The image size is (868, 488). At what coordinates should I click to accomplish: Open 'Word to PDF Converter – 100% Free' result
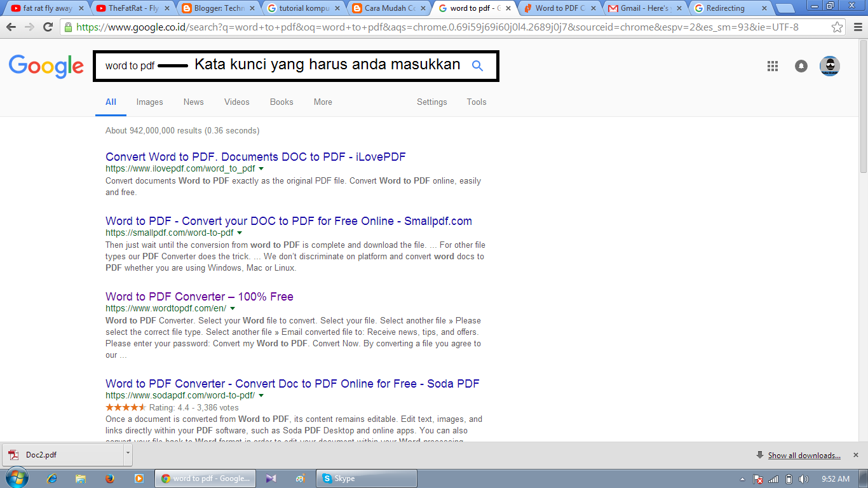[x=200, y=297]
